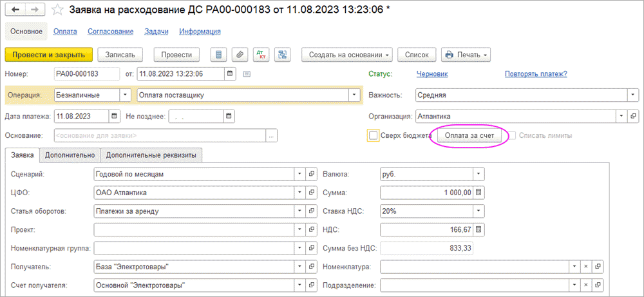Open the Черновик status link
Screen dimensions: 644x297
[432, 74]
